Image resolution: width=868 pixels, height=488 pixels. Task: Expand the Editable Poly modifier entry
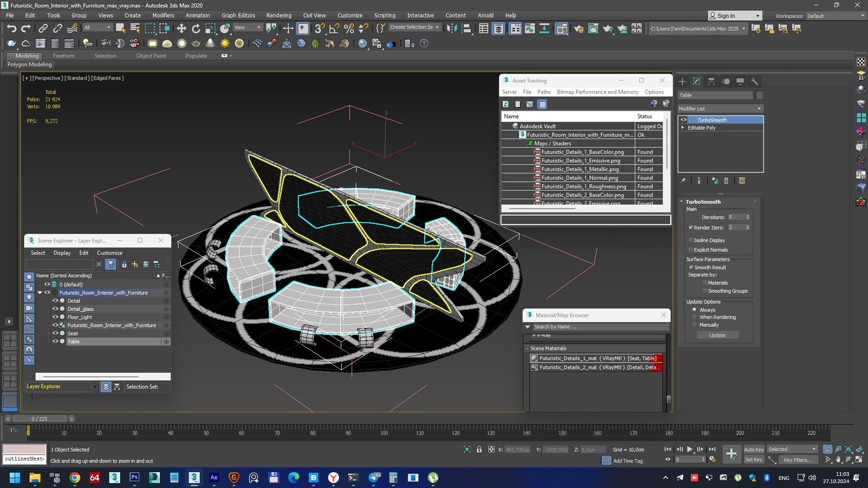pos(683,127)
